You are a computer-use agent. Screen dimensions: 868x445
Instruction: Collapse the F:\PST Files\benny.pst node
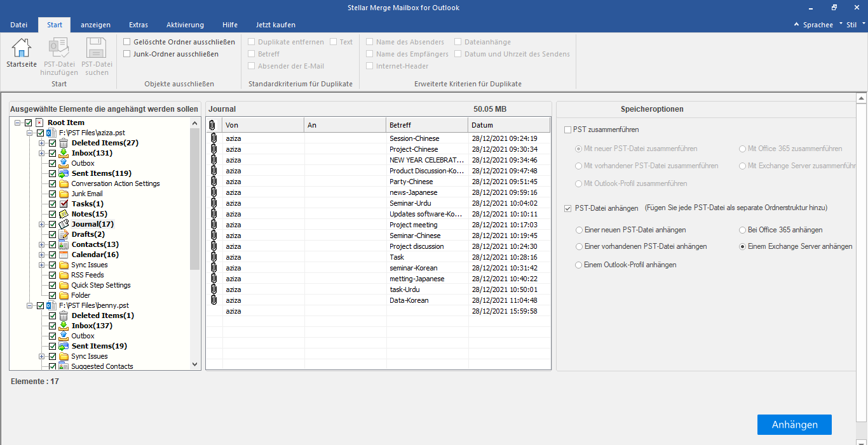[x=30, y=305]
